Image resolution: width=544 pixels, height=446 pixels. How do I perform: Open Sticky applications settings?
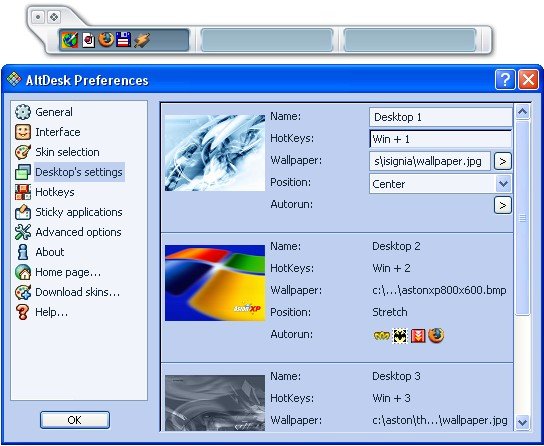[x=79, y=212]
